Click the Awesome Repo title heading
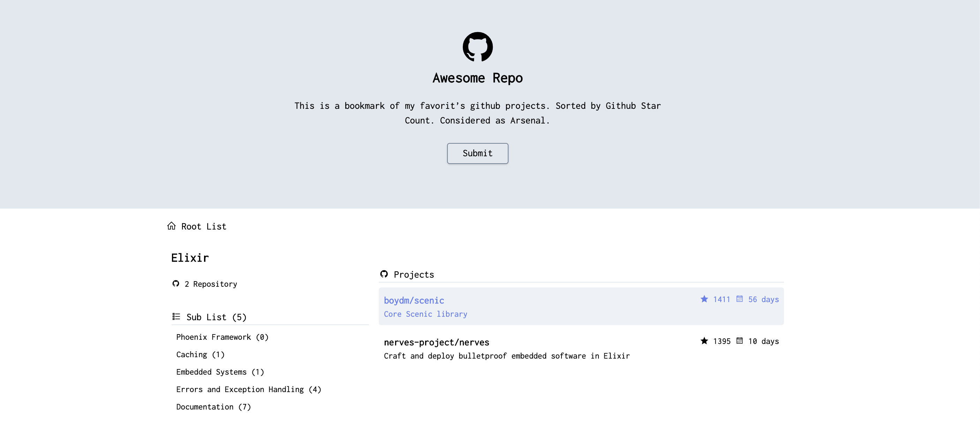Screen dimensions: 980x443 pyautogui.click(x=477, y=78)
